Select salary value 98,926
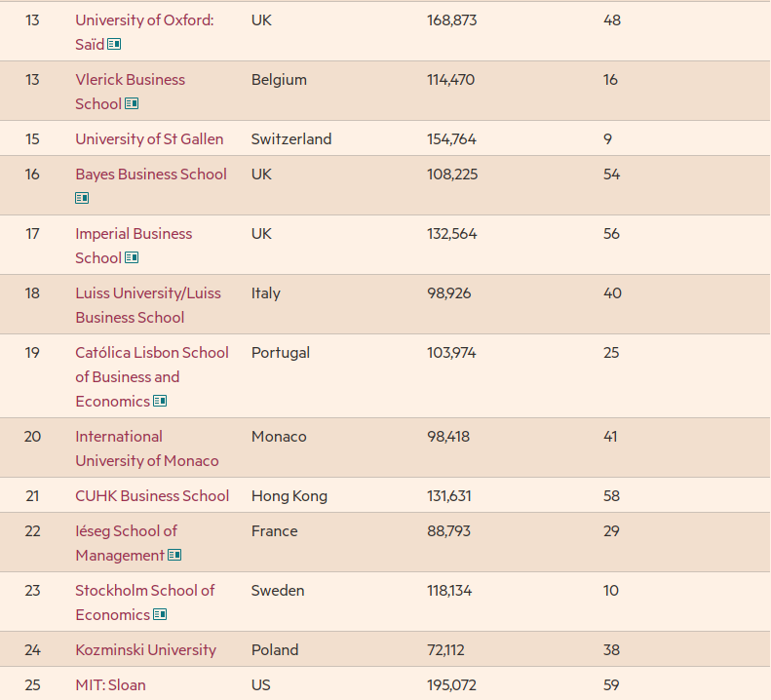This screenshot has width=771, height=700. click(x=449, y=293)
